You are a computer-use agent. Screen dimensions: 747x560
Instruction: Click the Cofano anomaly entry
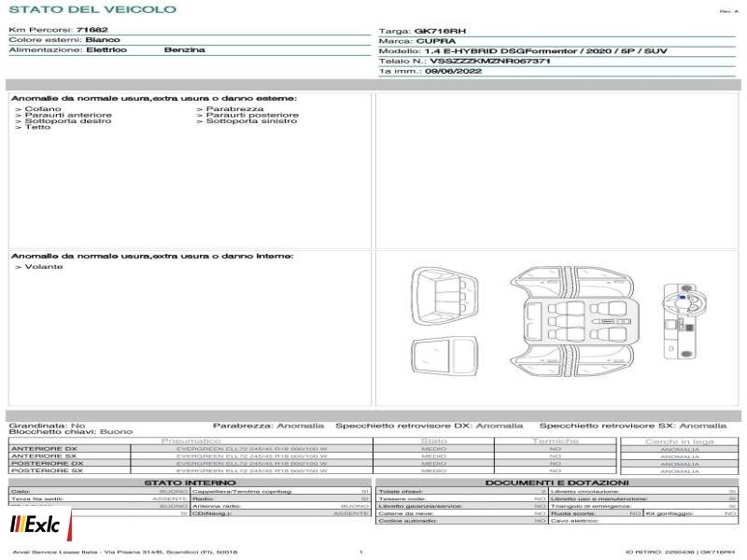pyautogui.click(x=38, y=109)
